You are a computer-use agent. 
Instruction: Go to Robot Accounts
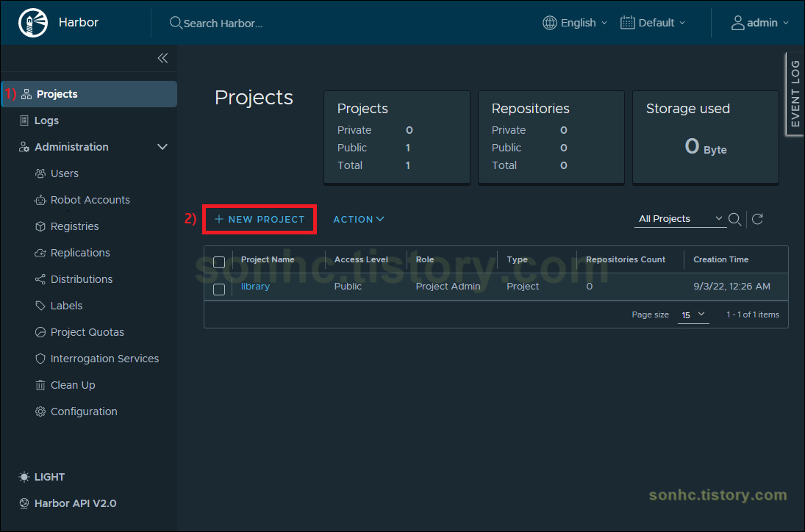tap(90, 200)
